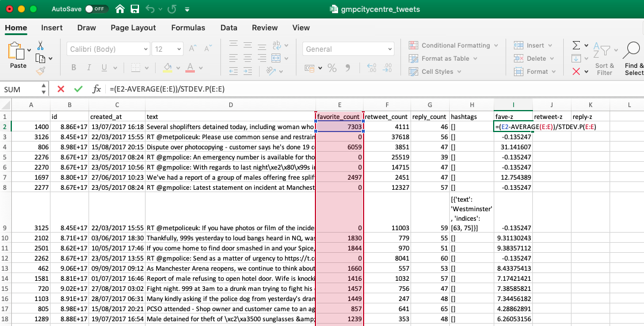Screen dimensions: 644x326
Task: Toggle Bold formatting
Action: coord(74,67)
